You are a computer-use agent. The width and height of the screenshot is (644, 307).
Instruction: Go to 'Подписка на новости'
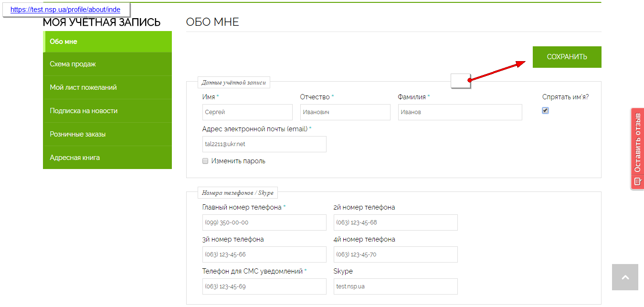(x=107, y=111)
